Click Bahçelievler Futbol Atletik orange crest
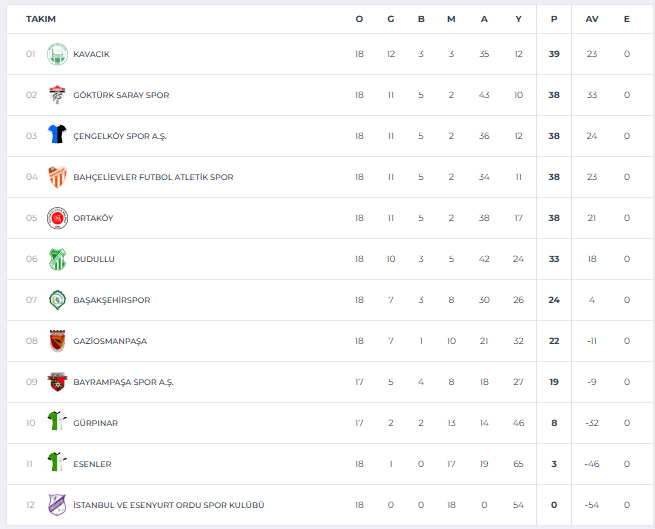 57,177
